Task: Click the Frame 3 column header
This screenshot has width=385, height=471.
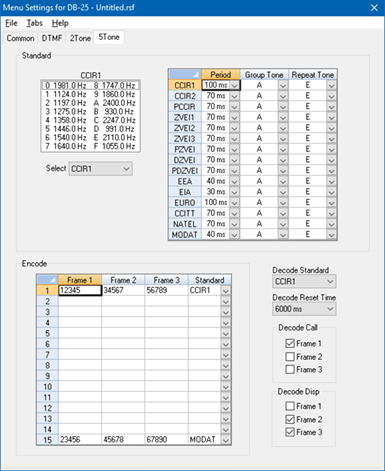Action: coord(166,280)
